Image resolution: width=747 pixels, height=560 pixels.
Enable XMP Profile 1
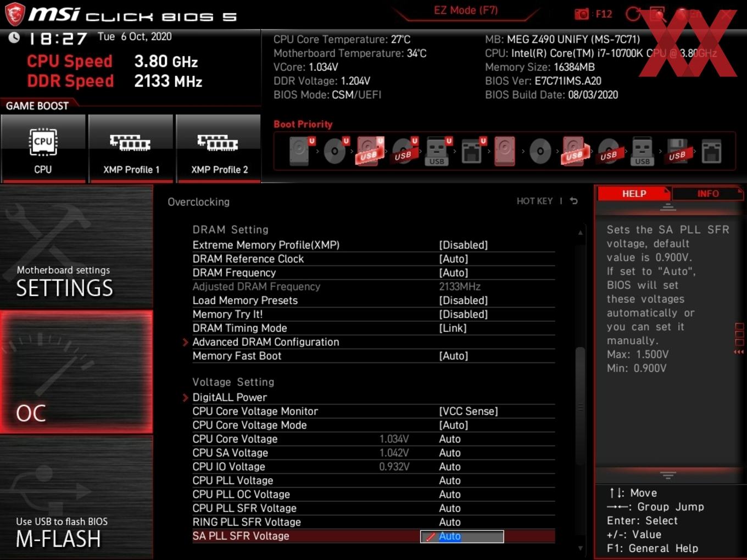(131, 148)
